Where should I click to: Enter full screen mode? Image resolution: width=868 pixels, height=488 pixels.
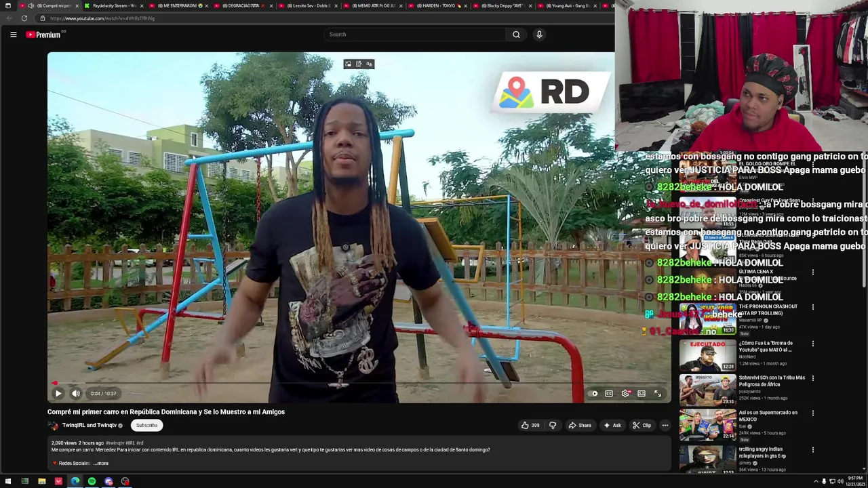tap(658, 393)
